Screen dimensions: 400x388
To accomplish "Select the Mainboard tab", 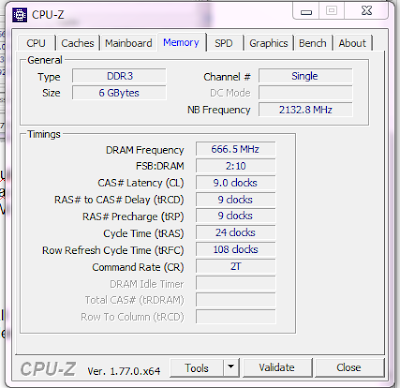I will tap(129, 43).
